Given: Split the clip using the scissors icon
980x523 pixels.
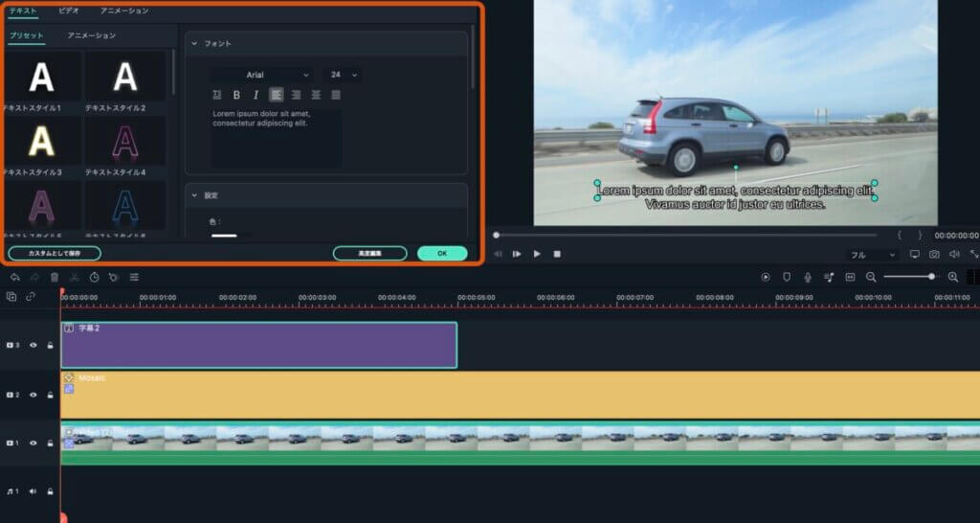Looking at the screenshot, I should [75, 277].
